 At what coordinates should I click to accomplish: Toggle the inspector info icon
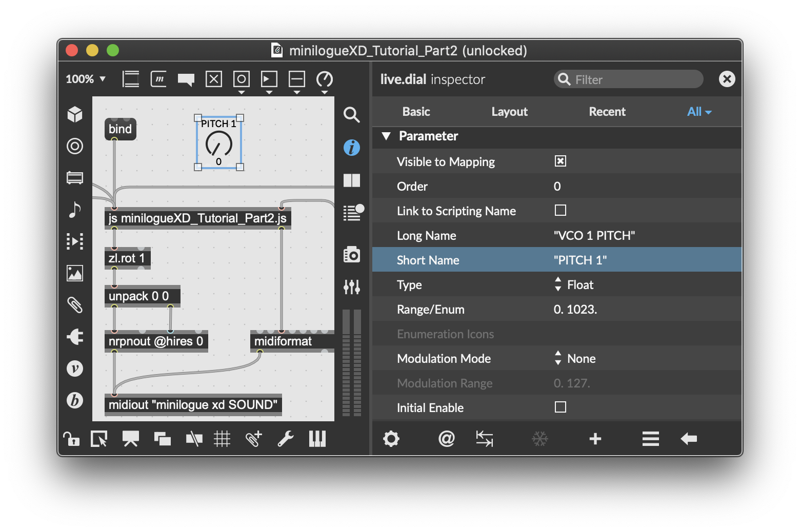[x=352, y=148]
